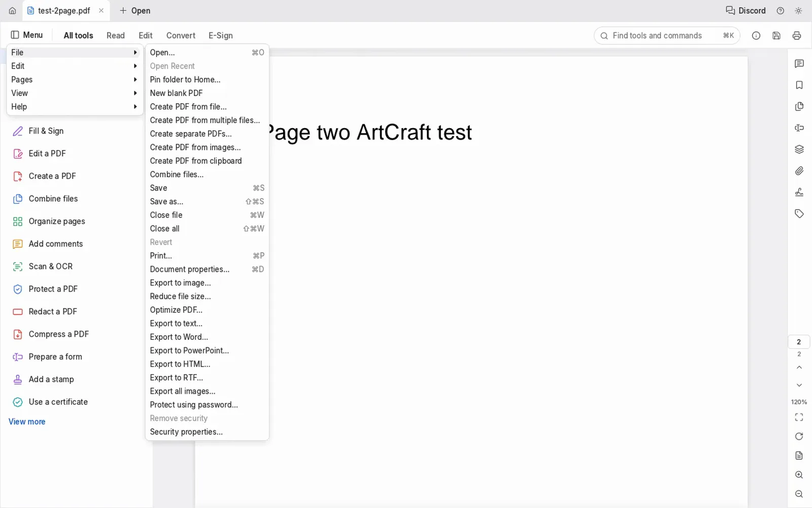Select Export to Word... menu entry
The width and height of the screenshot is (812, 508).
[x=207, y=337]
